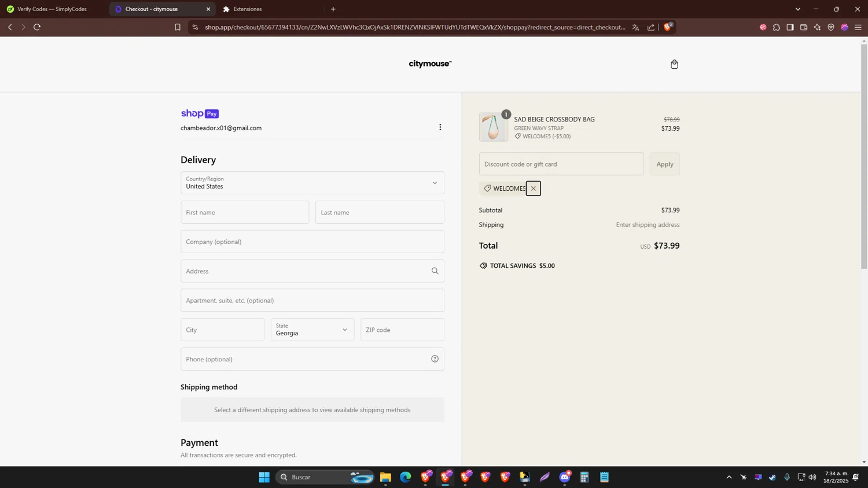
Task: Click the address search magnifier icon
Action: click(x=435, y=271)
